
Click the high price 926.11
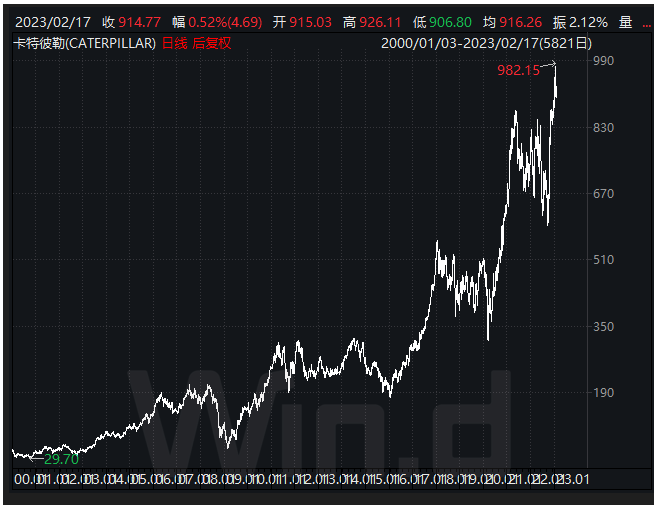(380, 22)
